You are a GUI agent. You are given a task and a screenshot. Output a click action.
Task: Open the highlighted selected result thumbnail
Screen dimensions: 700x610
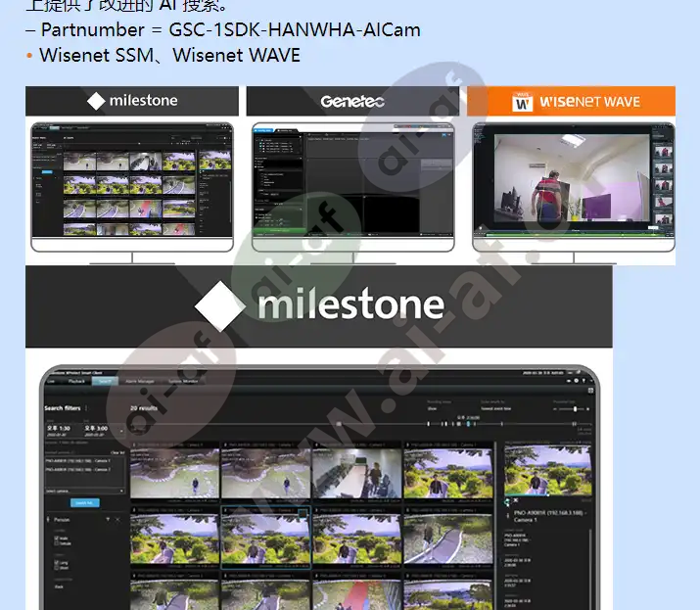click(x=266, y=539)
